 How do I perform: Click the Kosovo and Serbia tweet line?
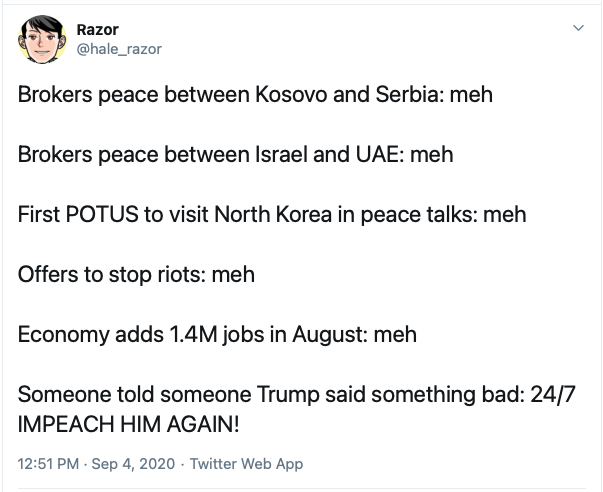255,96
